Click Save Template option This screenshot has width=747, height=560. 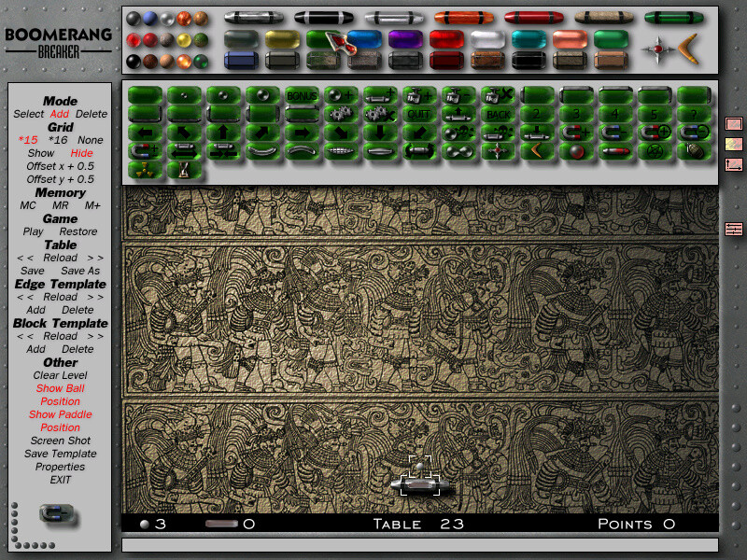tap(60, 454)
